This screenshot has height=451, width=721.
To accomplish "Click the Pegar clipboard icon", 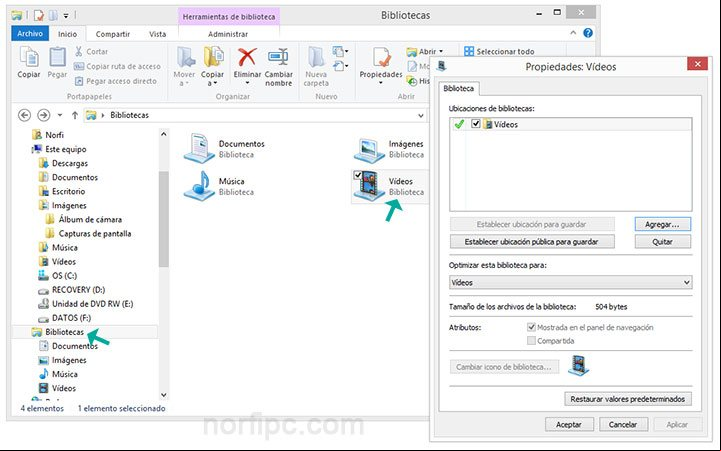I will click(57, 57).
